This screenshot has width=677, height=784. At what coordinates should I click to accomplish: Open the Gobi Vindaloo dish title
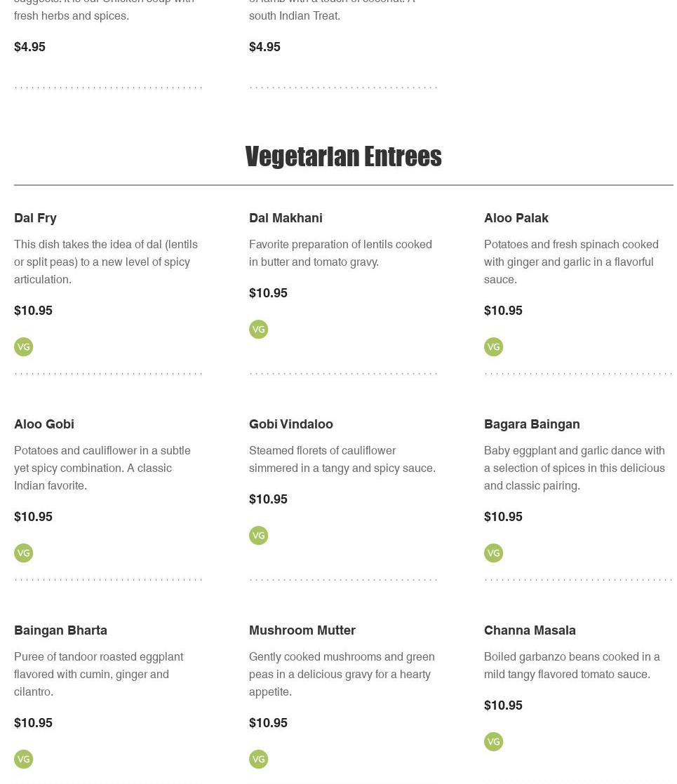click(x=291, y=424)
